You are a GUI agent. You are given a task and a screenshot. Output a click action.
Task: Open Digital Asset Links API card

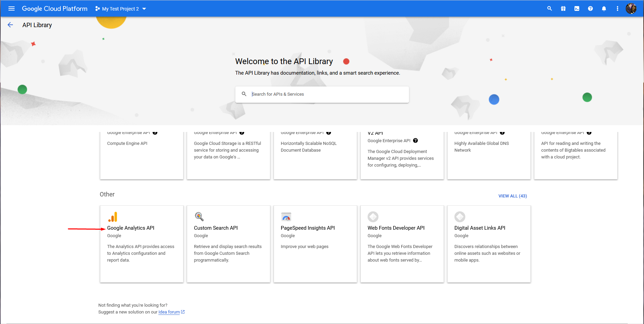[489, 244]
